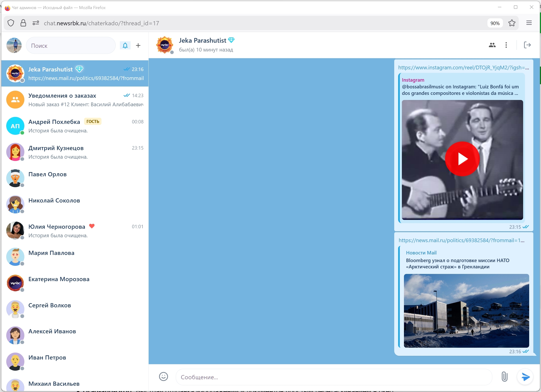Viewport: 541px width, 392px height.
Task: View chat participants via the people icon
Action: [492, 45]
